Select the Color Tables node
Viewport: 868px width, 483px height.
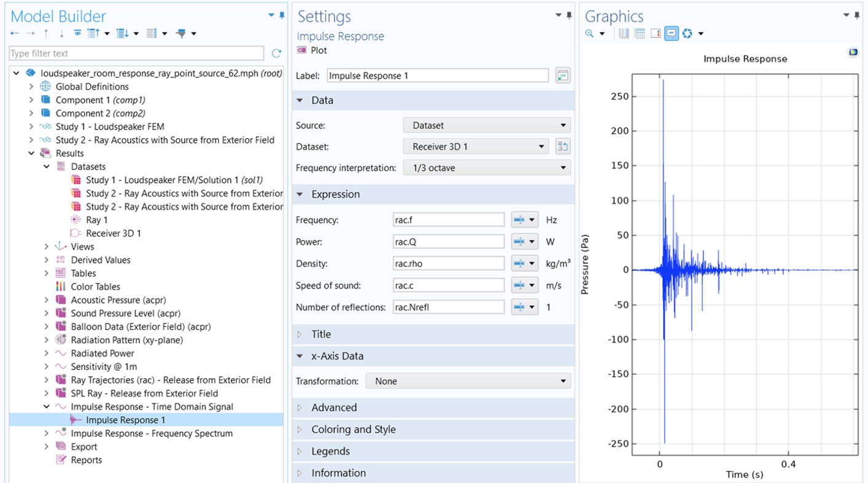click(95, 287)
